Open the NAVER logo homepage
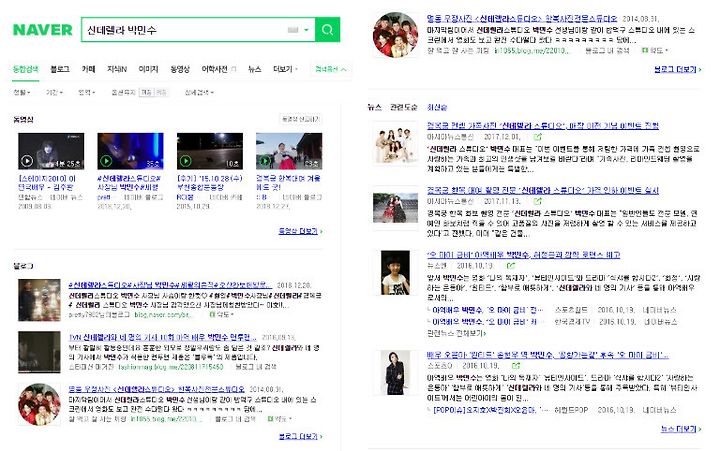Viewport: 720px width, 451px height. pos(43,30)
